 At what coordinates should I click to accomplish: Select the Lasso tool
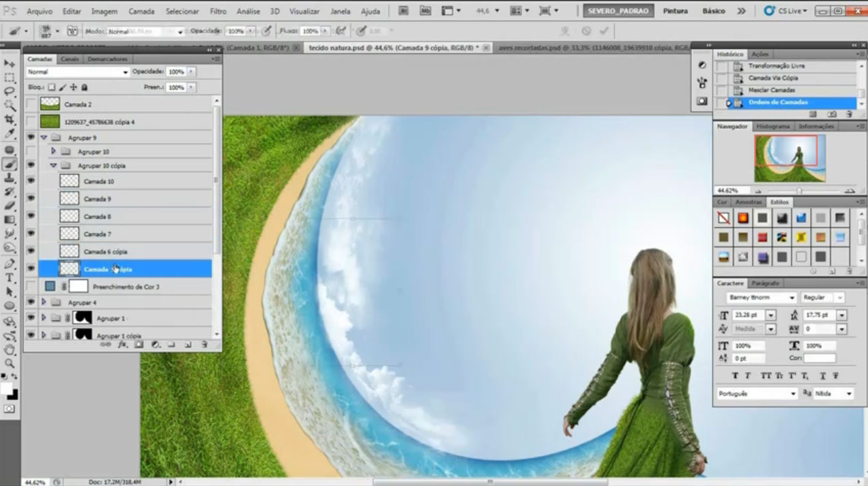[x=10, y=91]
